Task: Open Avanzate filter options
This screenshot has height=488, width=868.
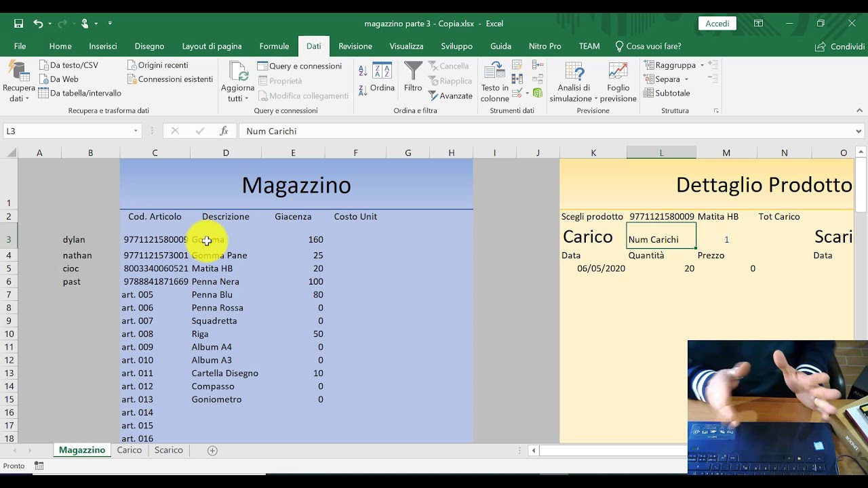Action: click(x=450, y=96)
